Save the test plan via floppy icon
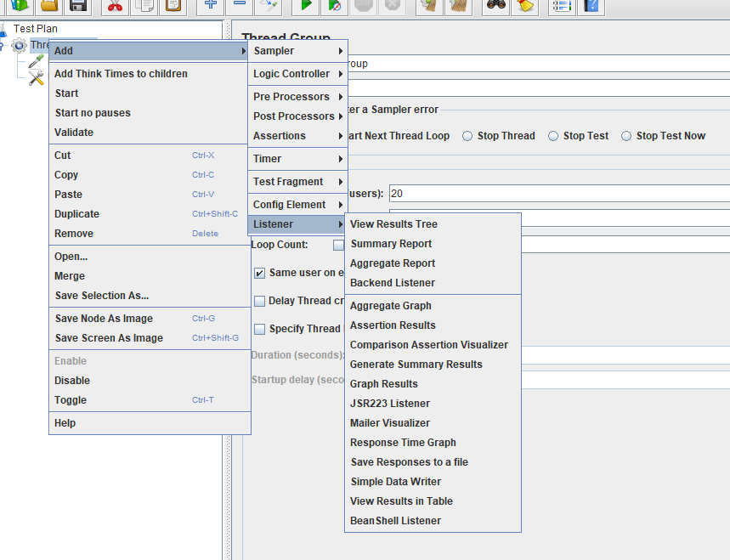The width and height of the screenshot is (730, 560). (77, 6)
